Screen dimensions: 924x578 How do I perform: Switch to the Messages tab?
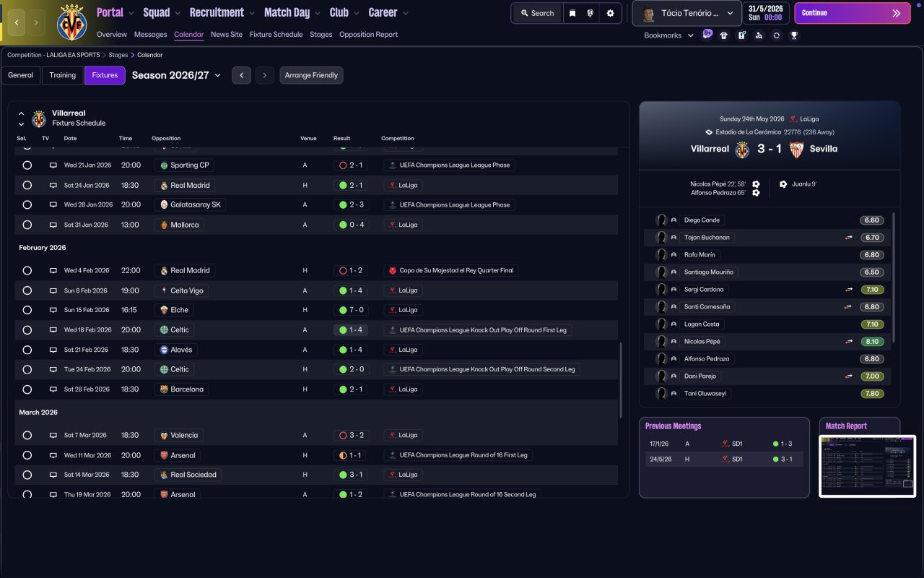click(151, 35)
